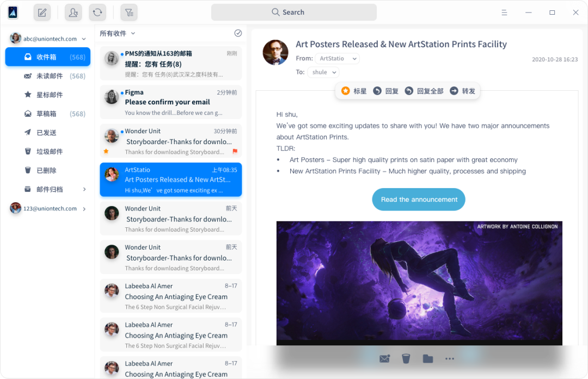Open the 收件箱 inbox folder
This screenshot has width=588, height=379.
[x=47, y=57]
